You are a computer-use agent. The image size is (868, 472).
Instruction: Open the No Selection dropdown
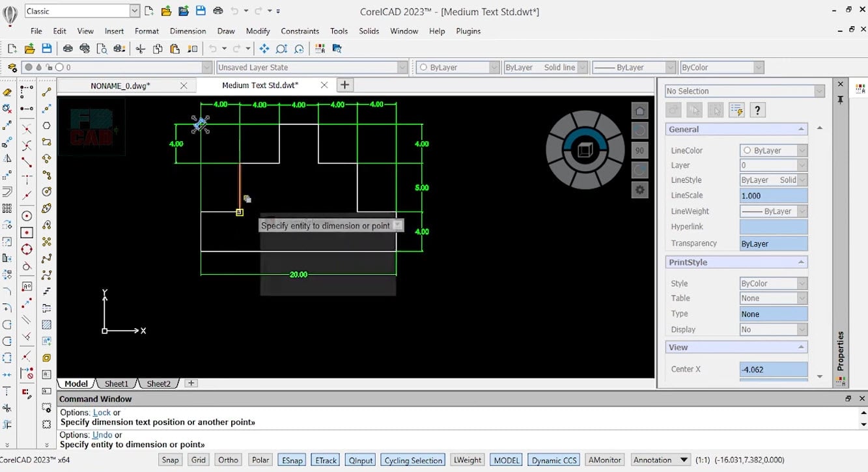(x=819, y=91)
